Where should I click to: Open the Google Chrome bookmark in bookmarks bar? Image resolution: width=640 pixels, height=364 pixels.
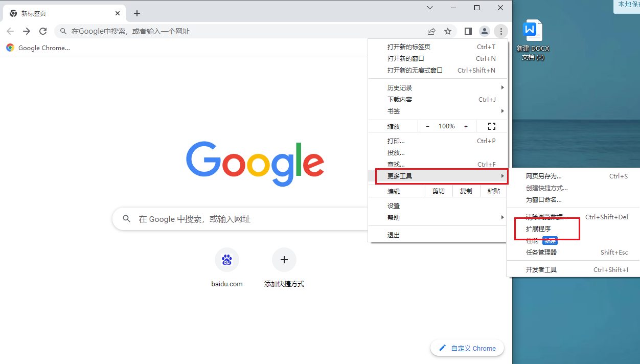tap(38, 48)
